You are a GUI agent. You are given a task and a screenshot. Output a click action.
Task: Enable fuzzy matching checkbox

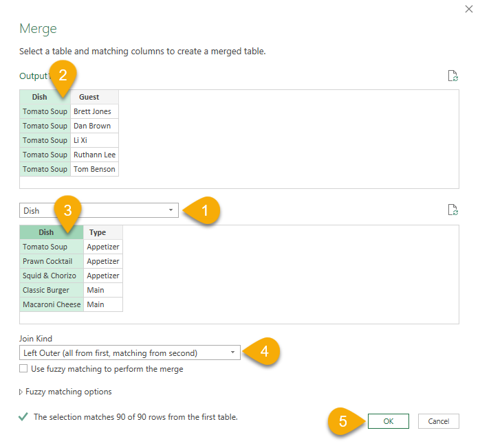(x=24, y=369)
